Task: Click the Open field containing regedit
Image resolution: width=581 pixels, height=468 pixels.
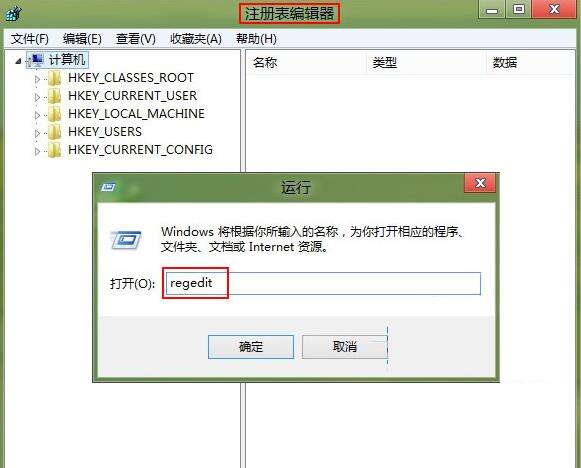Action: 323,283
